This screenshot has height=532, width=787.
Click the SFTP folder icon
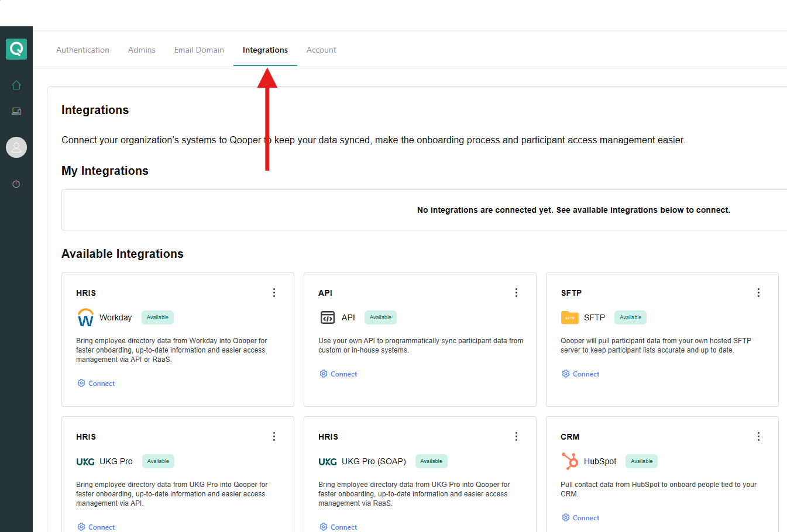(x=569, y=317)
